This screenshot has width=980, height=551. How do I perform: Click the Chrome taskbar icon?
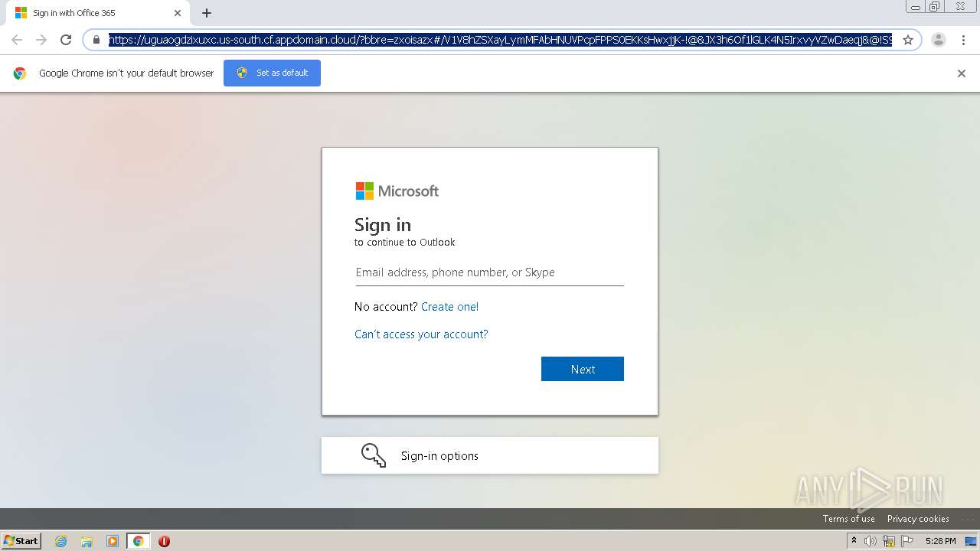click(138, 541)
